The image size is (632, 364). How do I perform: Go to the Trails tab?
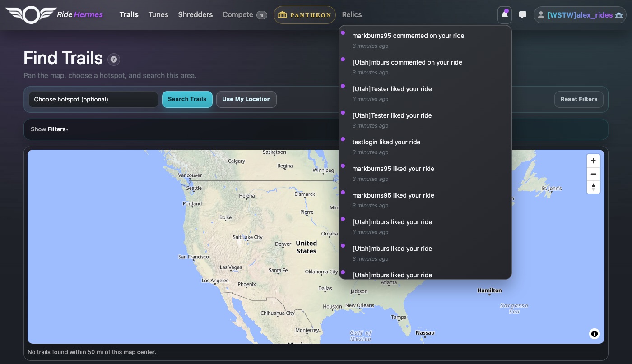click(x=129, y=14)
